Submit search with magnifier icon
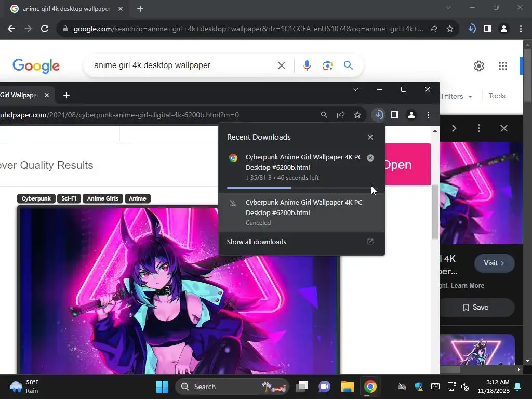This screenshot has height=399, width=532. point(348,65)
